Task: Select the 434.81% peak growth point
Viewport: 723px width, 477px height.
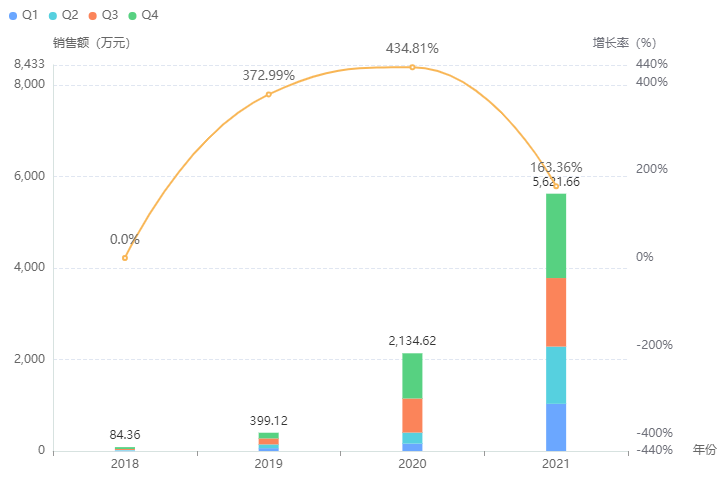Action: point(412,67)
